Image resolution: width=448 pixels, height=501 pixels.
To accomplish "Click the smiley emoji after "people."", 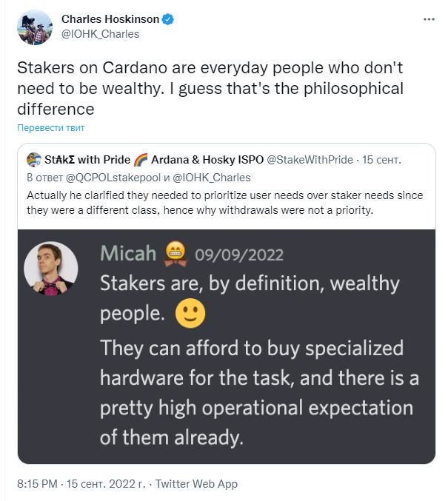I will 190,315.
